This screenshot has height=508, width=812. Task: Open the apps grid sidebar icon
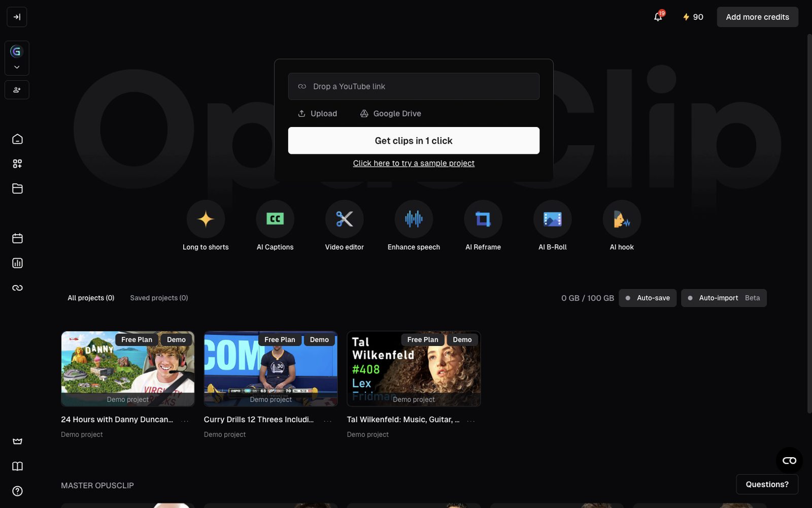coord(17,164)
